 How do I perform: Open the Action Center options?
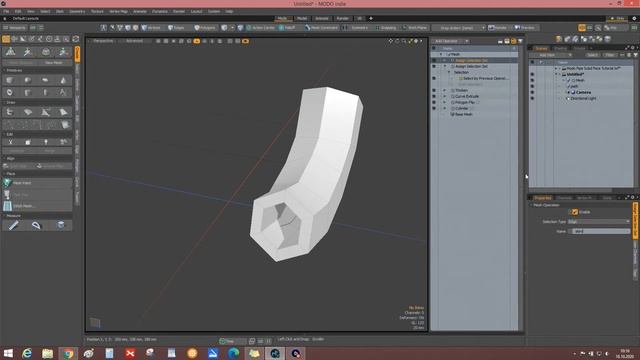(260, 28)
